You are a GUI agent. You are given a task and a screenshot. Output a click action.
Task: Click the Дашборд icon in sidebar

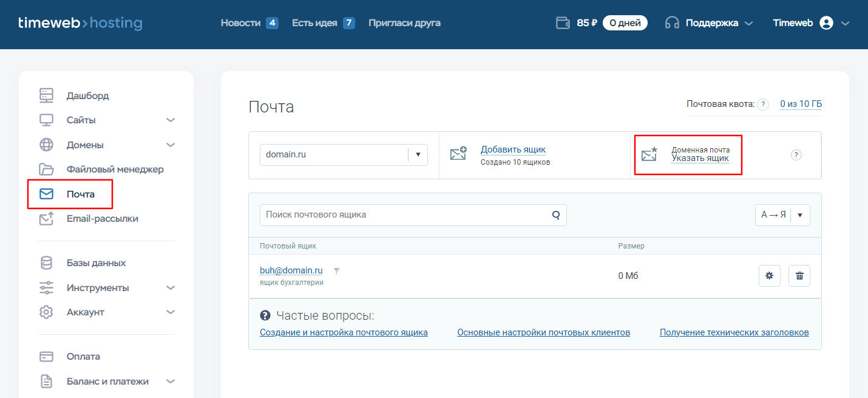coord(46,95)
